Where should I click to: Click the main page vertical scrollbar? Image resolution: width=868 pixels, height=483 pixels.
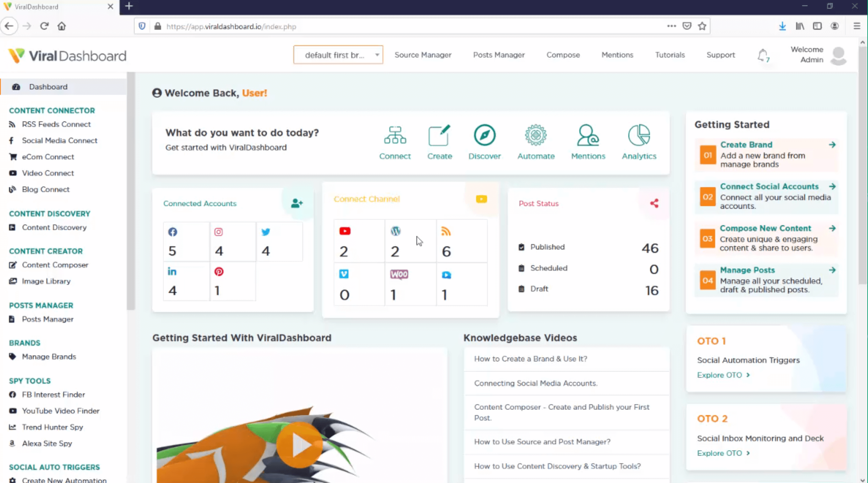coord(863,165)
